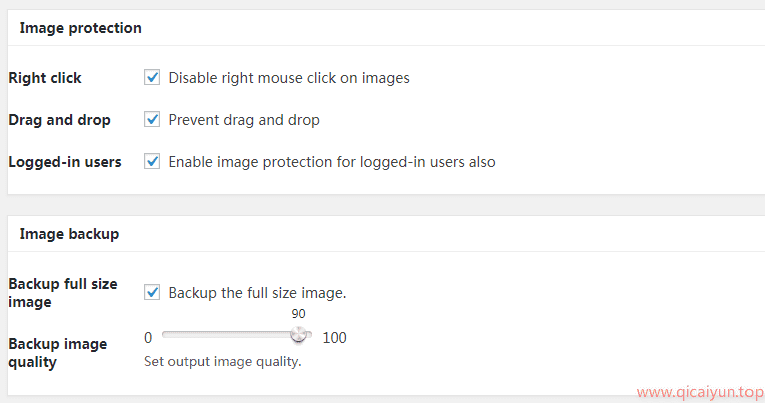Click the backup image quality slider handle
The image size is (765, 403).
[298, 336]
